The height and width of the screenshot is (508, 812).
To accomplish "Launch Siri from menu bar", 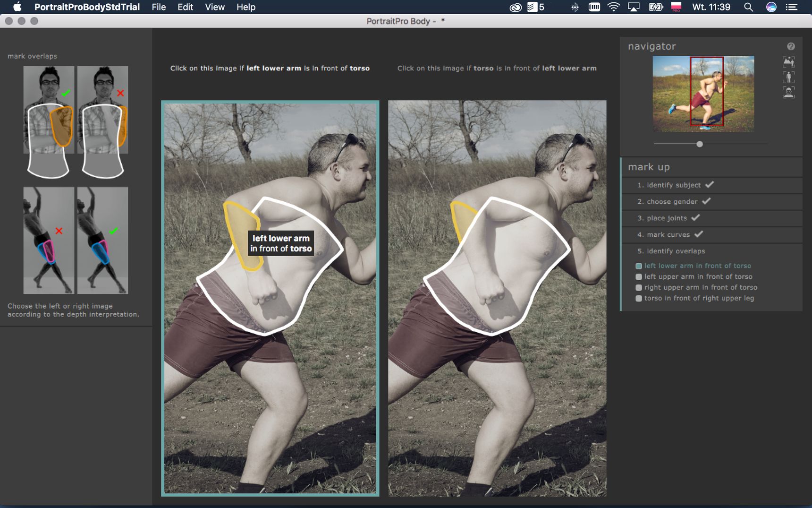I will 771,7.
